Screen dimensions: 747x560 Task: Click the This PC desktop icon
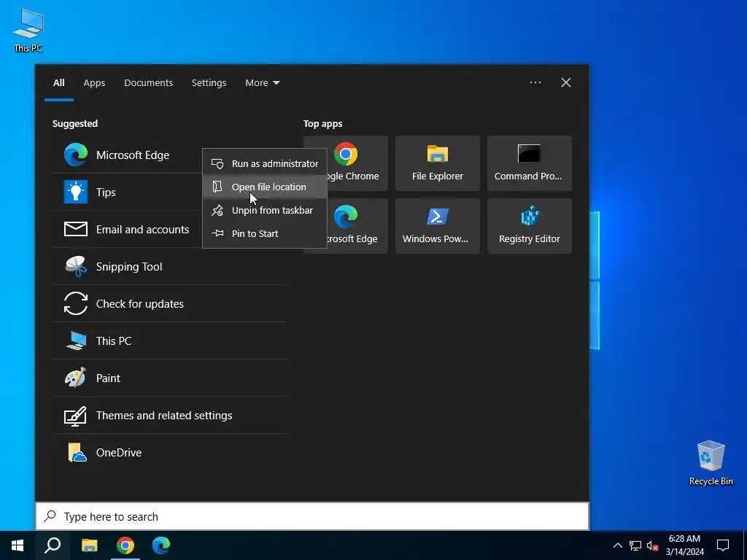28,31
